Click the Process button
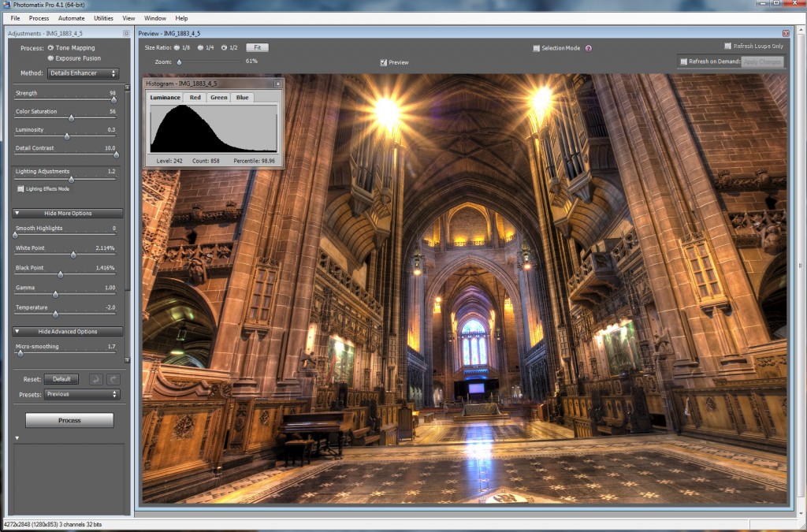The height and width of the screenshot is (532, 807). (x=69, y=419)
